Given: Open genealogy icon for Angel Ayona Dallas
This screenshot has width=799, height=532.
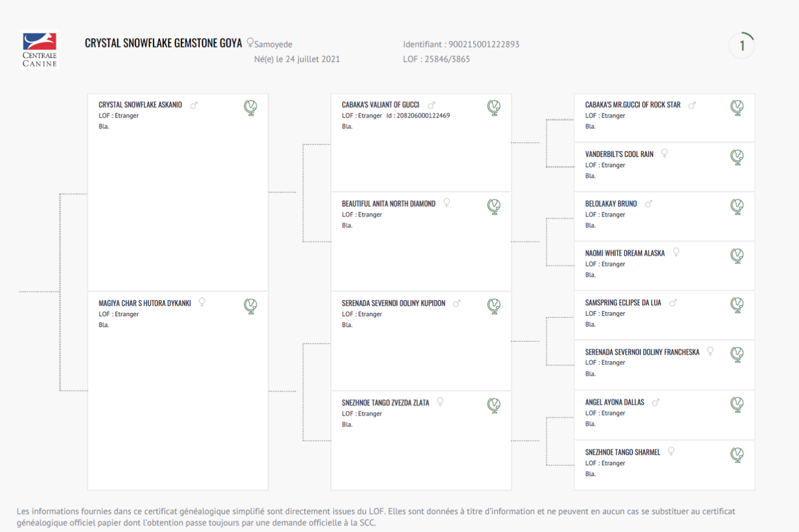Looking at the screenshot, I should 737,405.
